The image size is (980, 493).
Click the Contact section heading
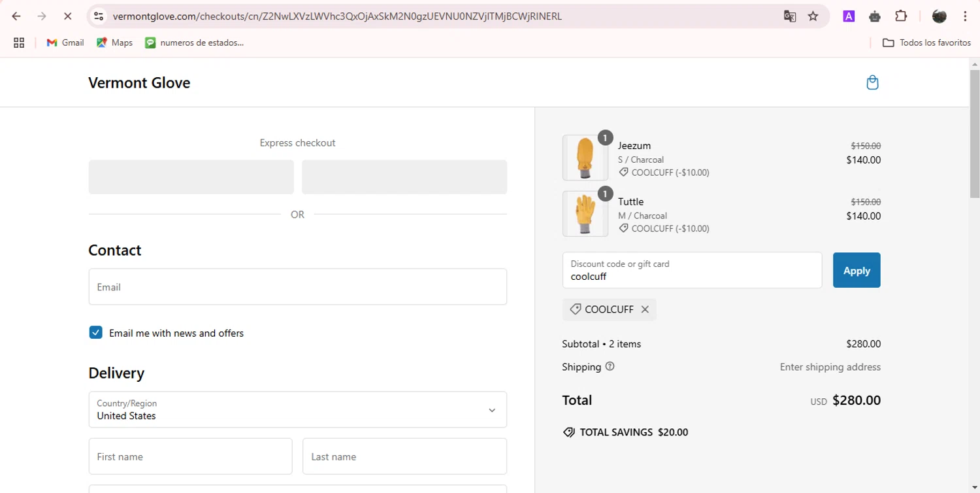pos(115,250)
